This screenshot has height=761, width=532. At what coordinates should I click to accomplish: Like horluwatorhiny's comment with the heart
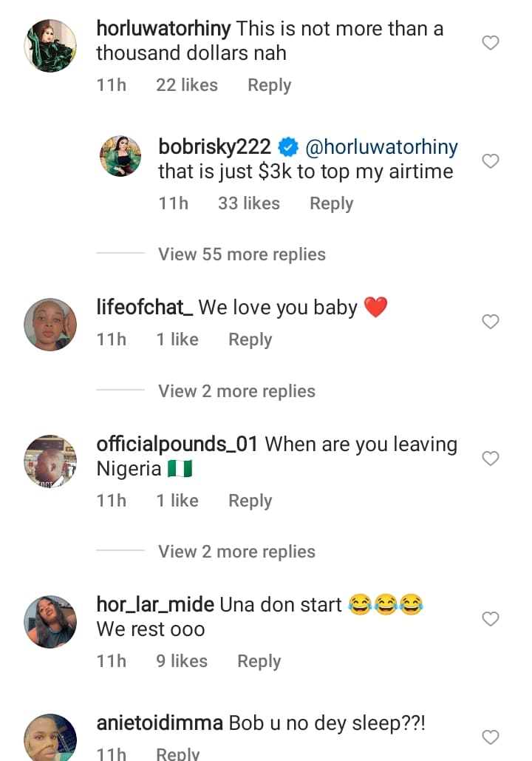click(491, 44)
